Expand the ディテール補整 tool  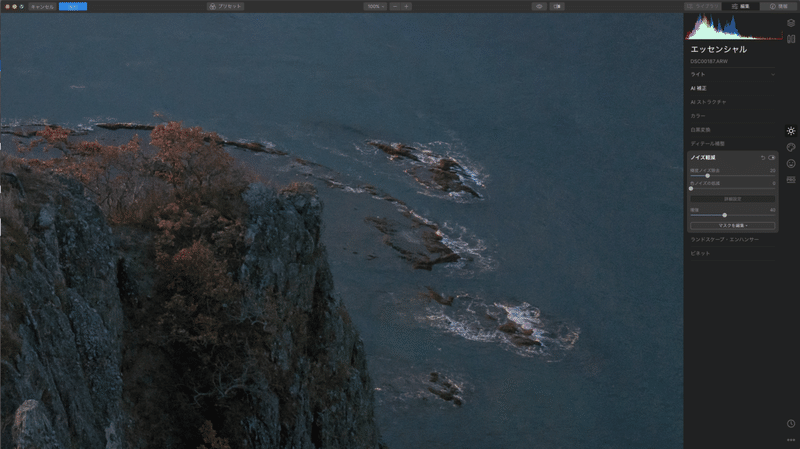point(732,144)
